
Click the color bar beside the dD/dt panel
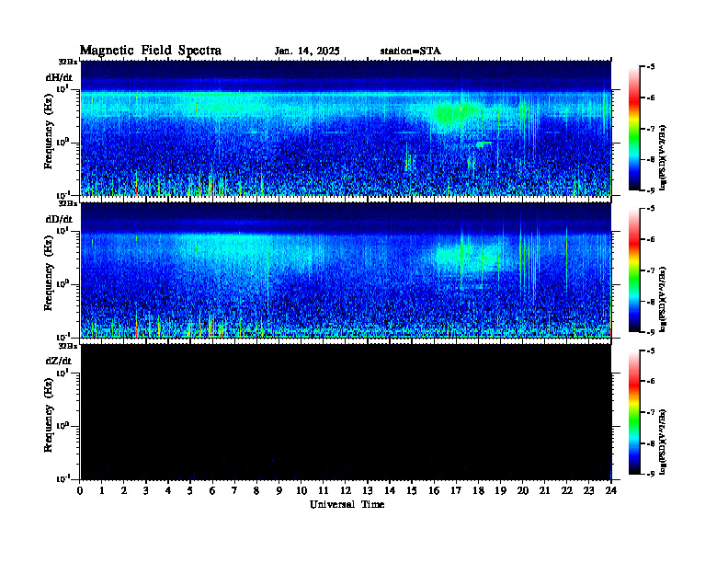[634, 270]
